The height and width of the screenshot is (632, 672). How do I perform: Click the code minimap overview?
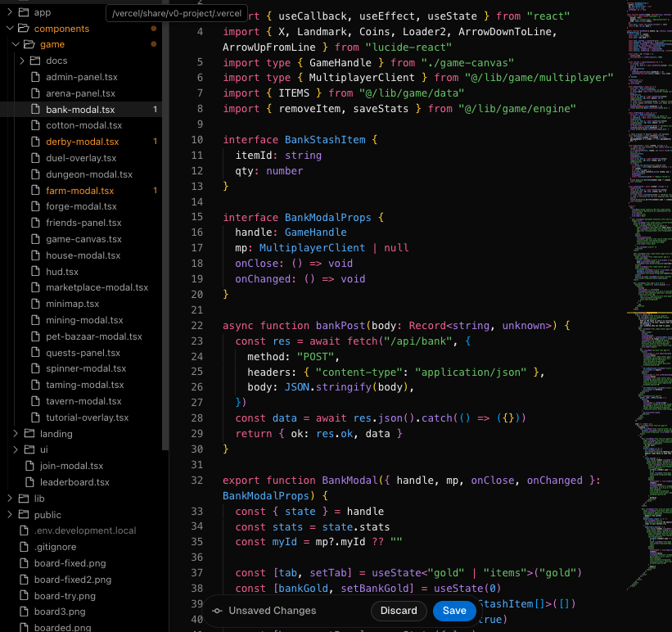[x=649, y=296]
